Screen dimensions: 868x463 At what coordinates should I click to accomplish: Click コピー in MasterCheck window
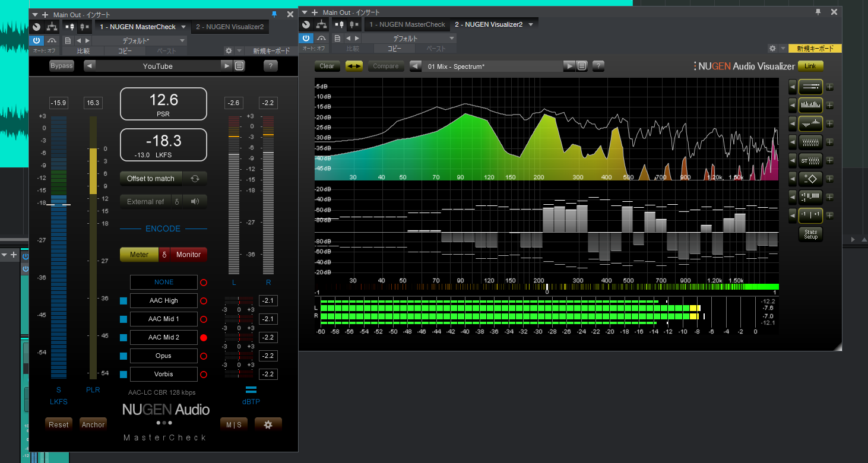[x=125, y=51]
